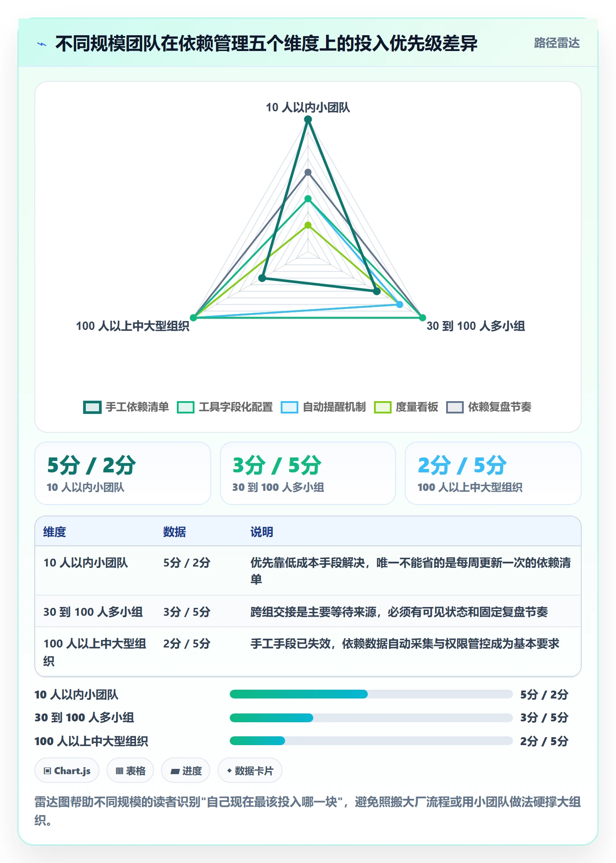This screenshot has width=616, height=863.
Task: Click the progress bar for 100 人以上中大型组织
Action: click(371, 741)
